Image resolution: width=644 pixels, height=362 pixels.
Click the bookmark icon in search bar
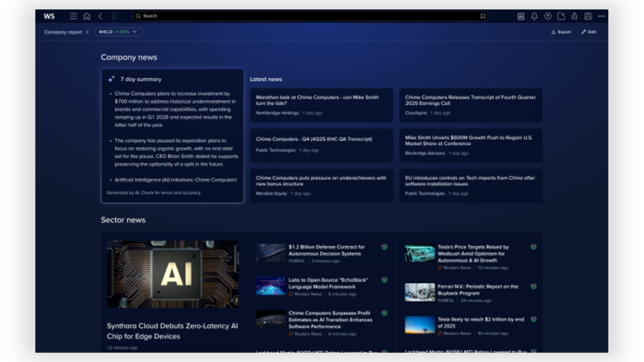482,16
